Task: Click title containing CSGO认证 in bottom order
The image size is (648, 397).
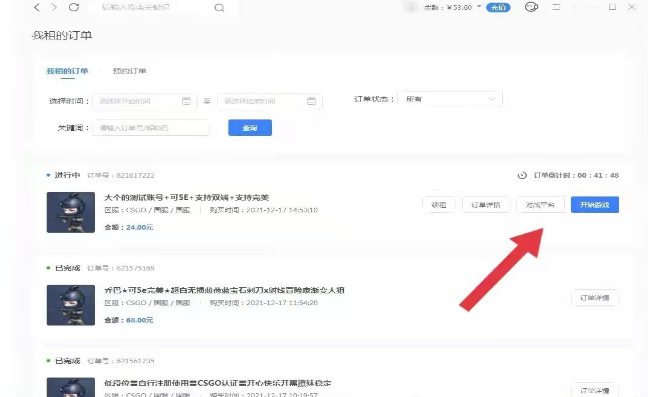Action: (218, 383)
